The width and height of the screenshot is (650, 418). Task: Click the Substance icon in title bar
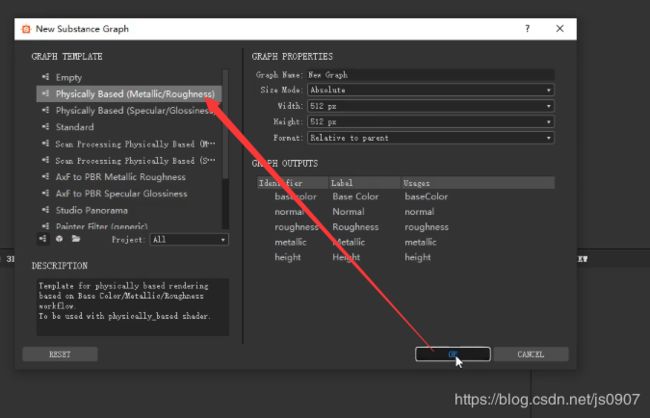(26, 29)
